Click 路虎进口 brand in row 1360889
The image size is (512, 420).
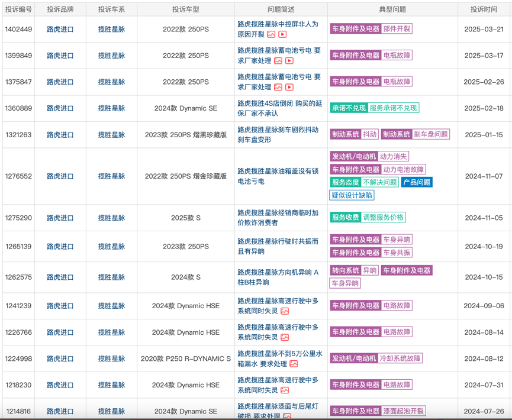coord(60,108)
